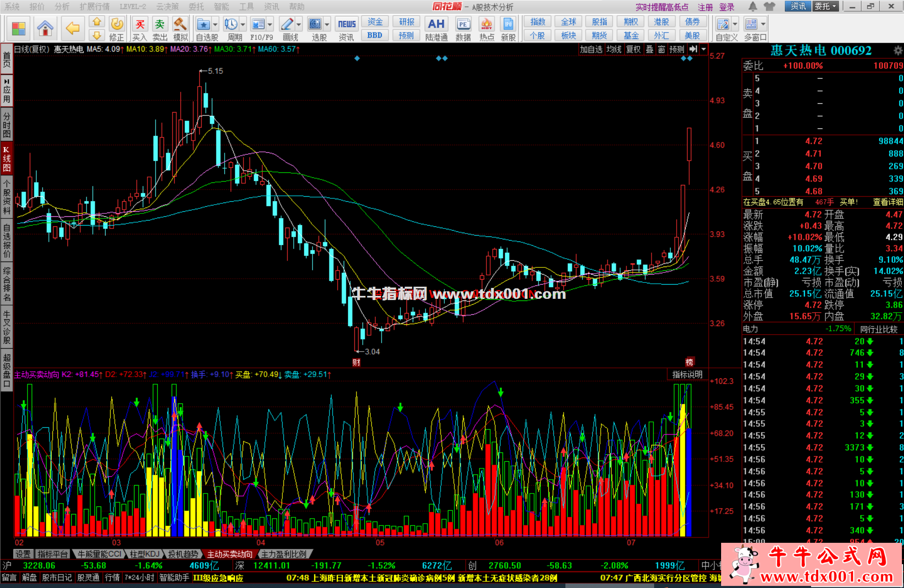
Task: Click the 多窗口 multi-window icon
Action: pos(752,24)
